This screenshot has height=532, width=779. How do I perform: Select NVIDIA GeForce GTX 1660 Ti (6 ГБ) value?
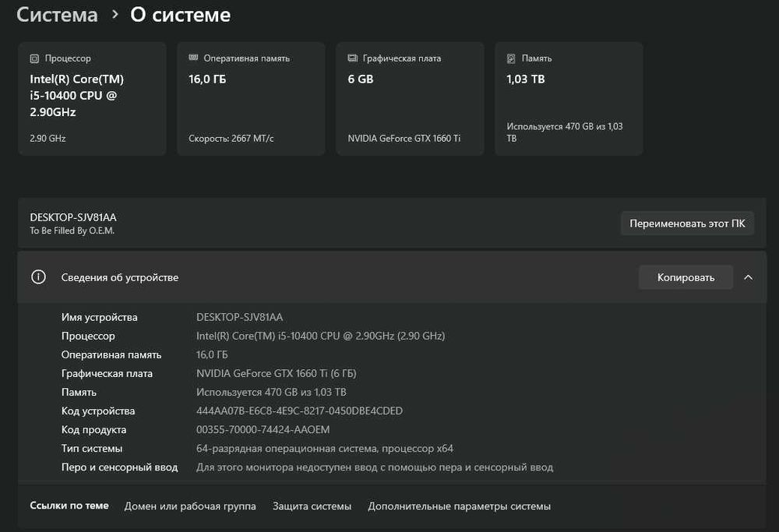277,374
